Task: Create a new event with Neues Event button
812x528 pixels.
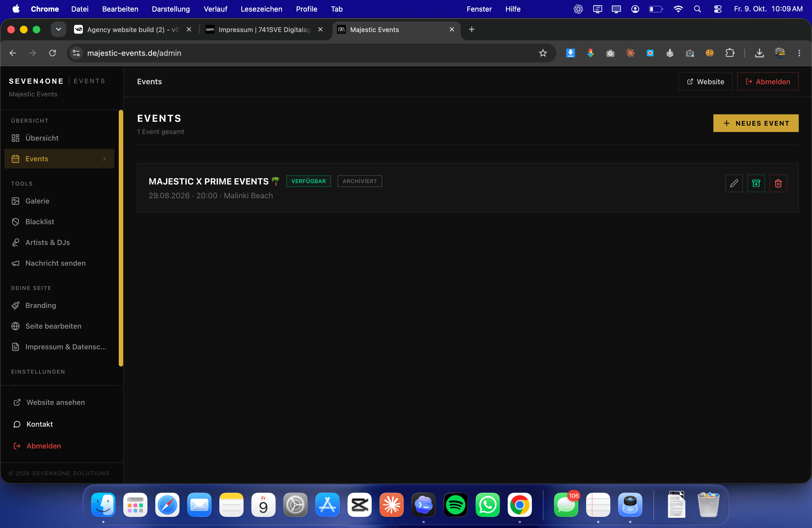Action: 756,123
